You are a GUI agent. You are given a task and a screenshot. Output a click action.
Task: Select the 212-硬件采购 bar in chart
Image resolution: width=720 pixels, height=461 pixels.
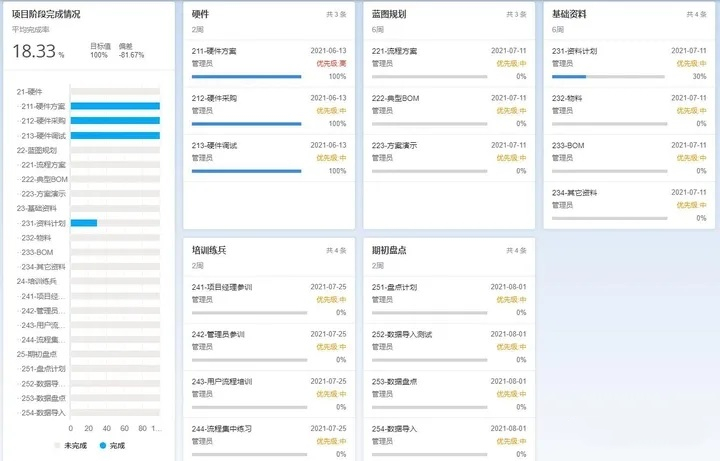[x=115, y=120]
